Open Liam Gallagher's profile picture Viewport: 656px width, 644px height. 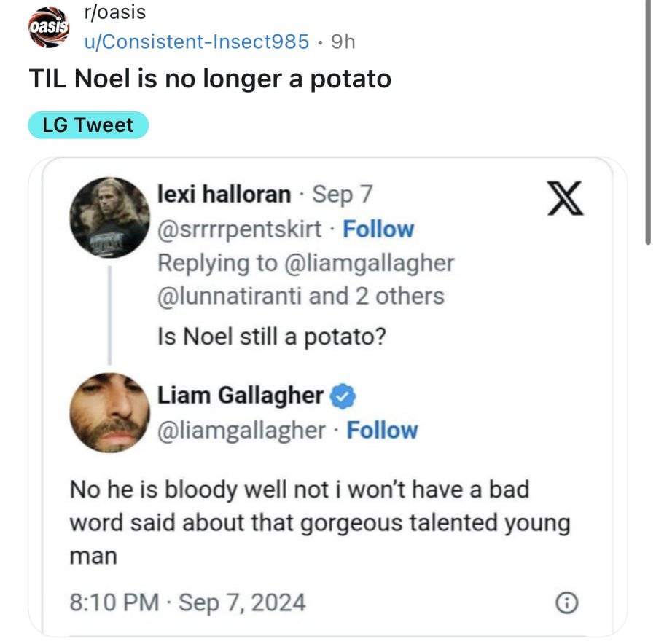point(109,413)
